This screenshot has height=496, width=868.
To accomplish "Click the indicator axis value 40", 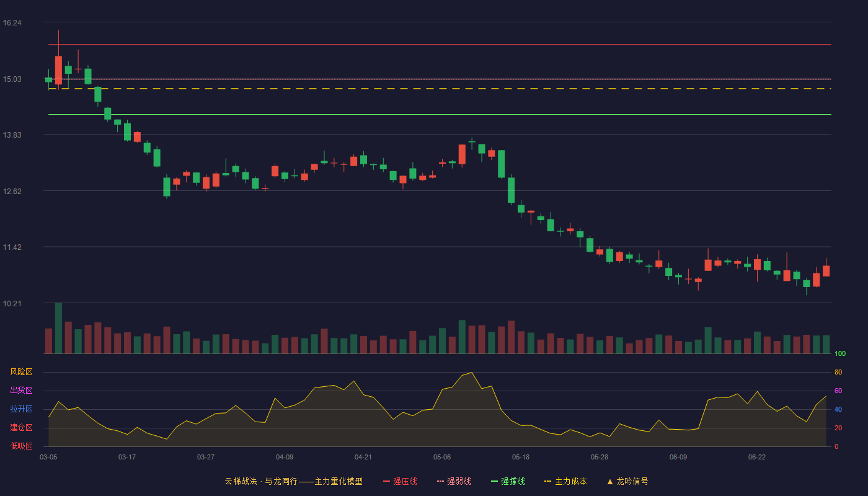I will pyautogui.click(x=838, y=410).
